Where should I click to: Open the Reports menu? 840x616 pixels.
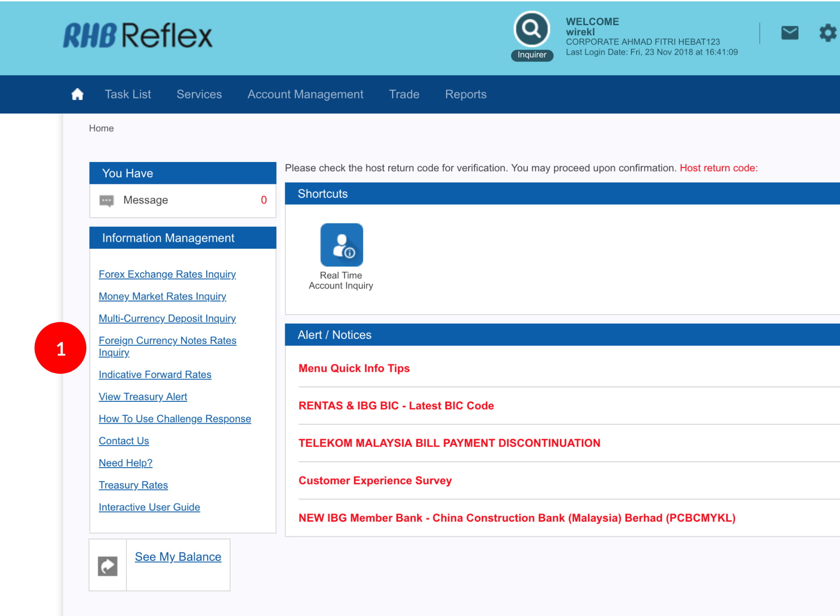click(466, 94)
